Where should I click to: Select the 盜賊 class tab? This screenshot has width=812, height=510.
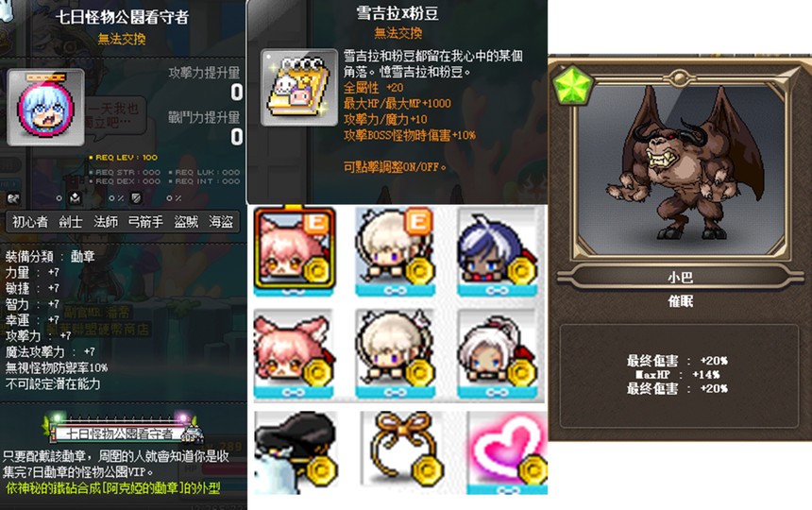tap(186, 222)
